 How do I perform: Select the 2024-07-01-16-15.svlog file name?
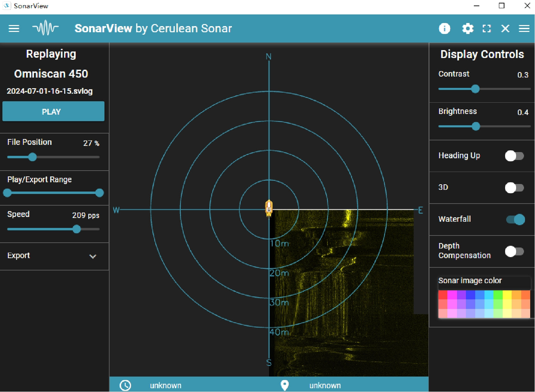point(49,91)
